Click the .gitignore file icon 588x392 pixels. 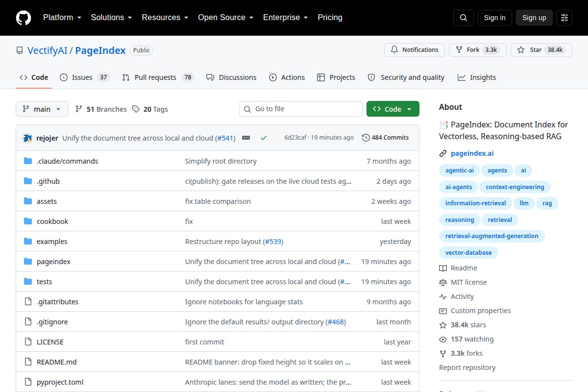tap(28, 322)
